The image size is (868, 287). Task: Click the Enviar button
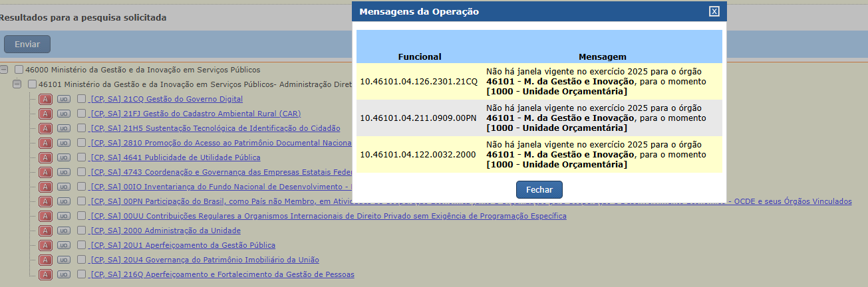[27, 45]
